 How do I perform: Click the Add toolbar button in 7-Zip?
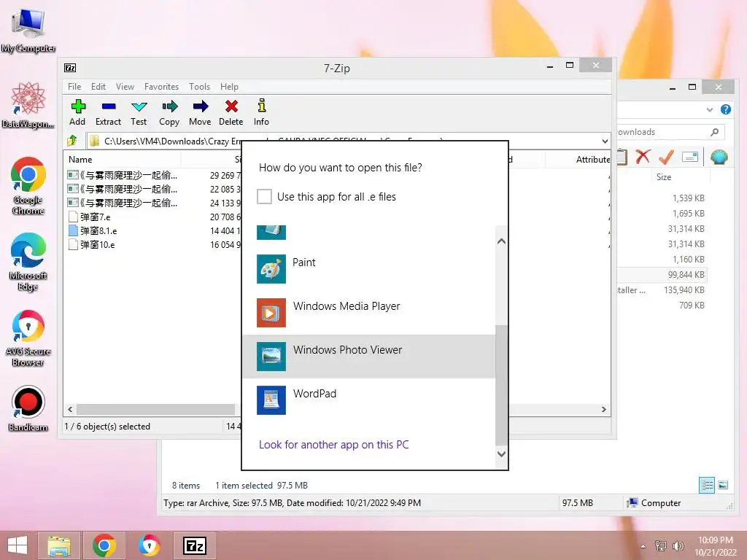click(x=77, y=113)
